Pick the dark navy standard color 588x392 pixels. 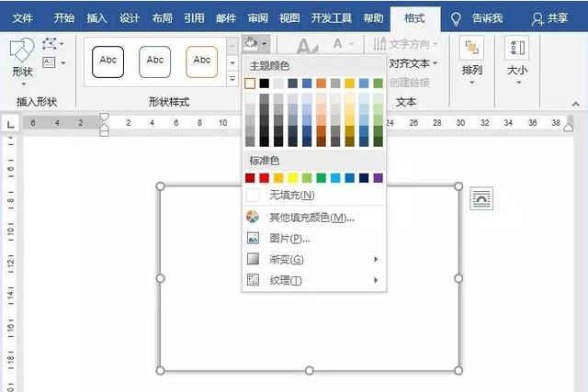click(x=364, y=178)
